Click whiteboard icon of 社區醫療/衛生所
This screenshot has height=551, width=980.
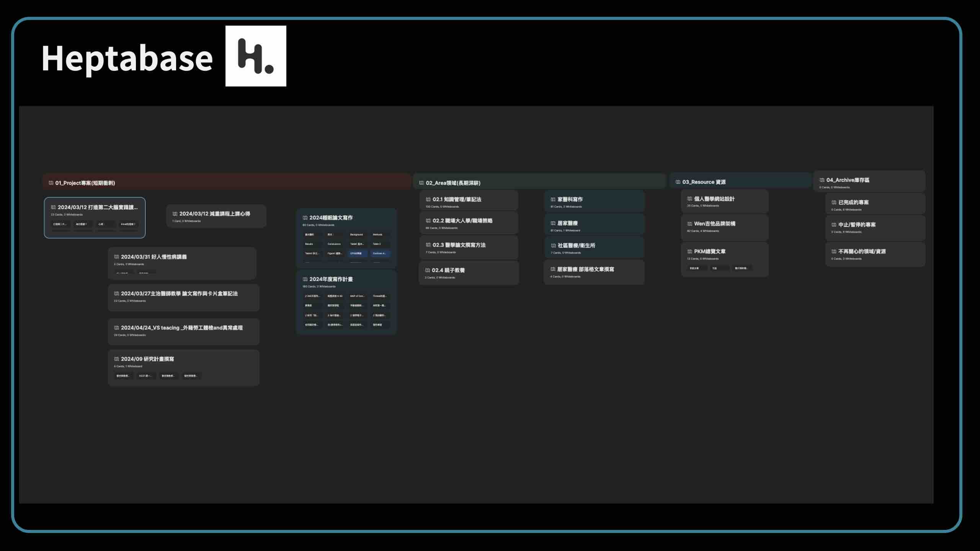[554, 246]
